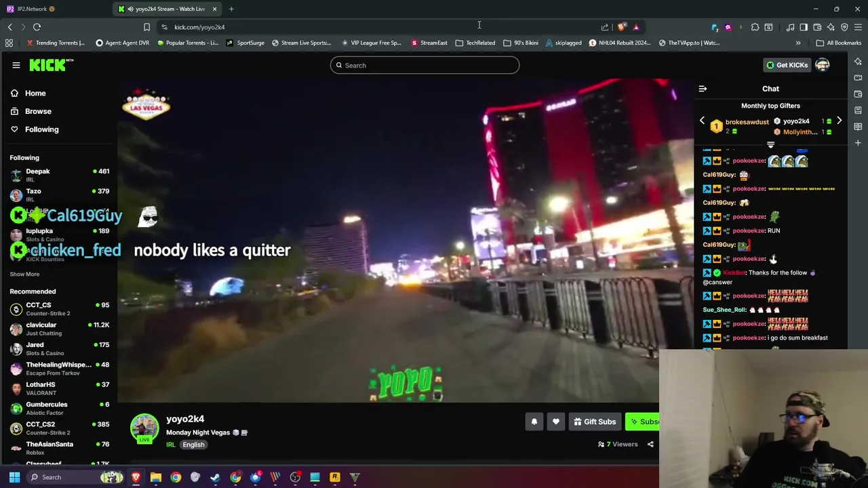
Task: Open TechRelated bookmarks folder
Action: coord(475,43)
